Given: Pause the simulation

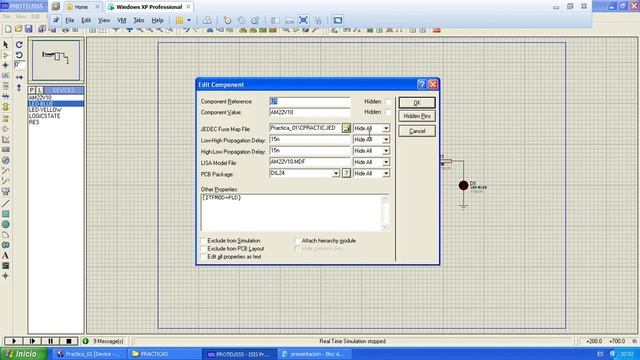Looking at the screenshot, I should (50, 341).
